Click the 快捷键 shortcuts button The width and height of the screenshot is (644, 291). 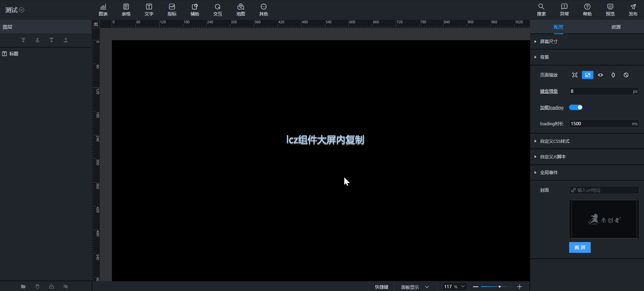(382, 287)
